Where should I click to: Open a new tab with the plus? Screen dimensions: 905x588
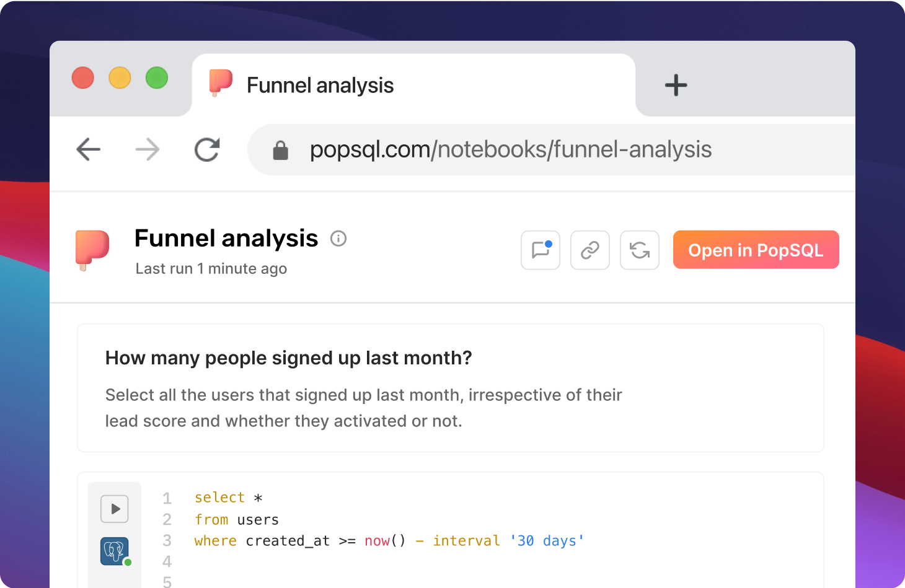point(676,86)
